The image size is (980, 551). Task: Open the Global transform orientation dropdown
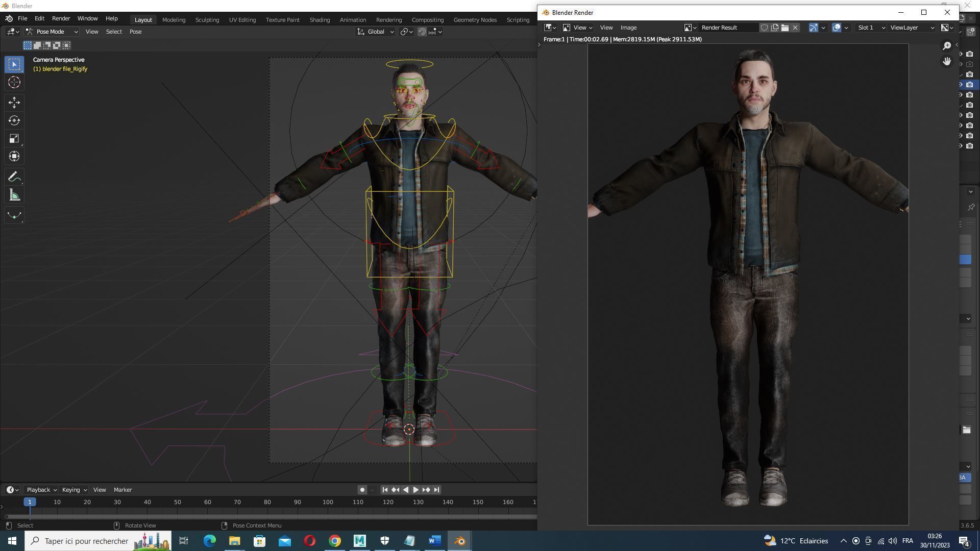point(376,32)
